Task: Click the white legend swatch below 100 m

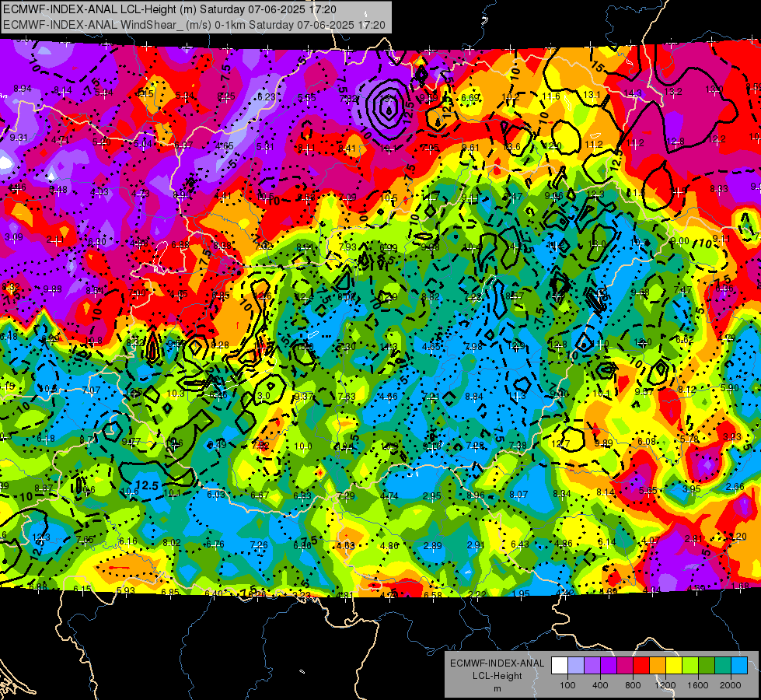Action: [x=560, y=666]
